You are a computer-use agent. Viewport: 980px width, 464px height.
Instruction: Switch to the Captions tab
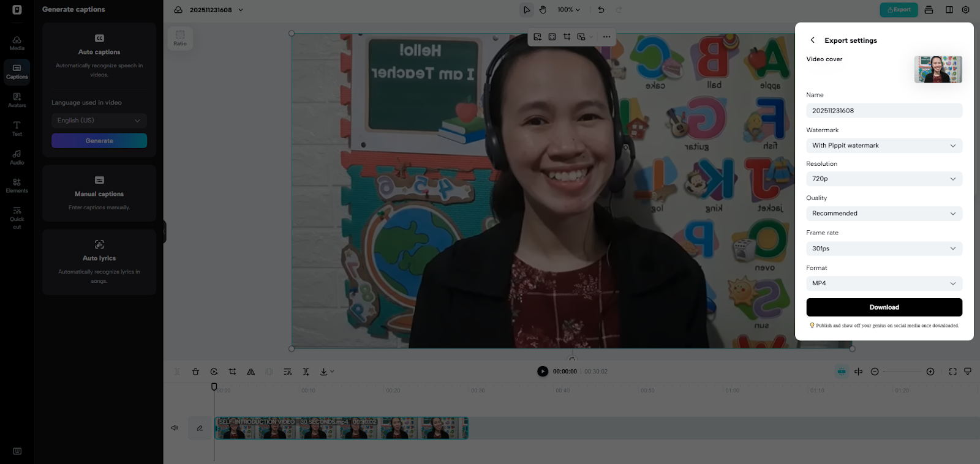17,72
